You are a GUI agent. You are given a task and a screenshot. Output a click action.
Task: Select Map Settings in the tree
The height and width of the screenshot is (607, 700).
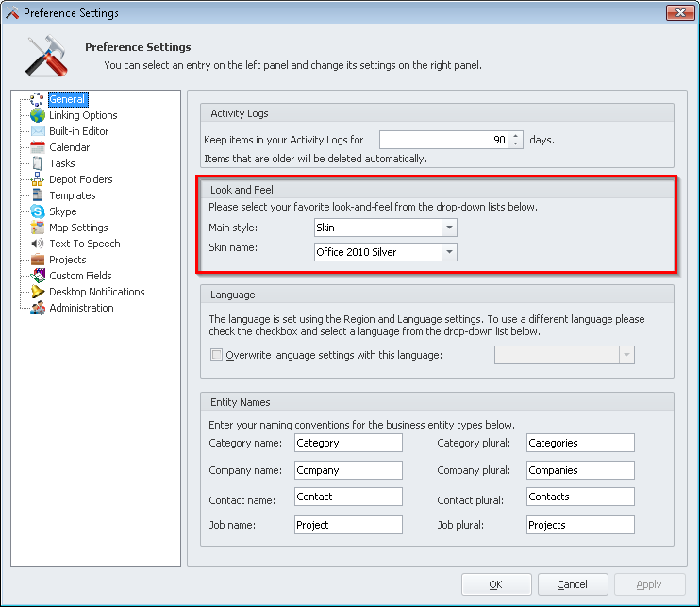point(78,228)
